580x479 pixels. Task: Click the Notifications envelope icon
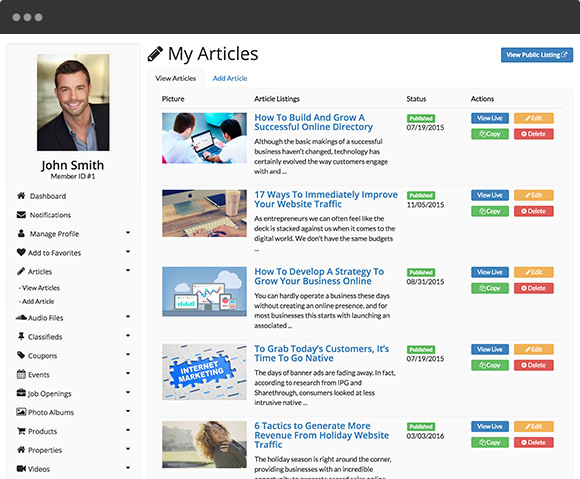[21, 215]
